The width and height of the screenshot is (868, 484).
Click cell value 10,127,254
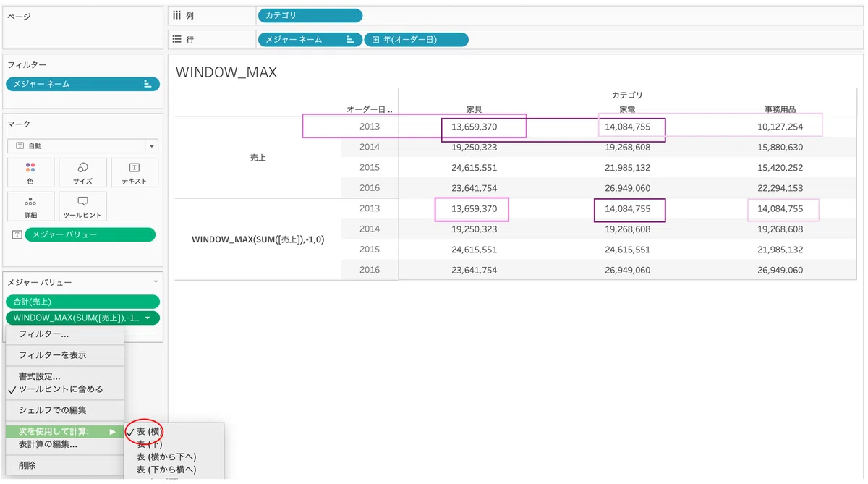pos(780,127)
